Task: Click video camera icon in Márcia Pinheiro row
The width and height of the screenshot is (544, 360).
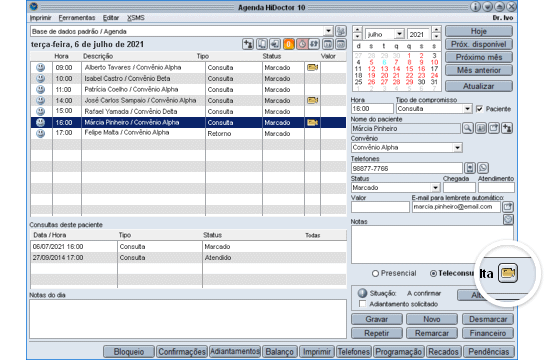Action: click(x=312, y=122)
